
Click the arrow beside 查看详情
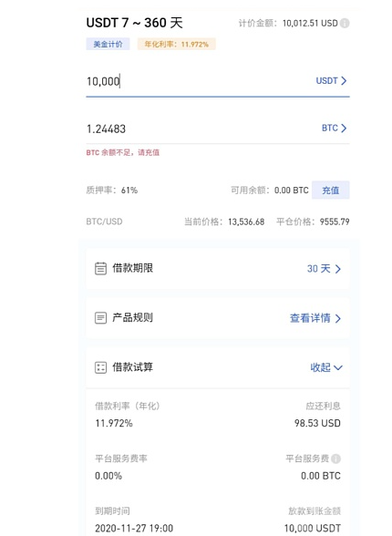point(337,319)
